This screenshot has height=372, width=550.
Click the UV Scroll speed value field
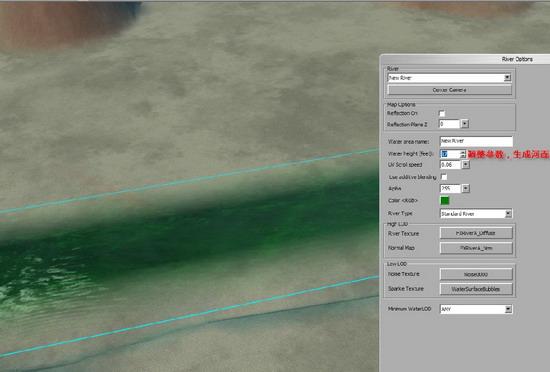450,164
